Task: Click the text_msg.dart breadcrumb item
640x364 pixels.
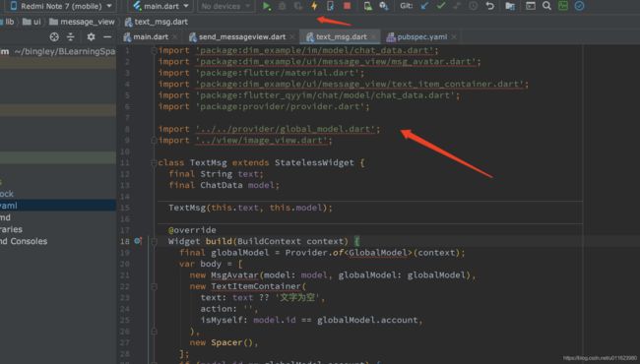Action: click(x=157, y=22)
